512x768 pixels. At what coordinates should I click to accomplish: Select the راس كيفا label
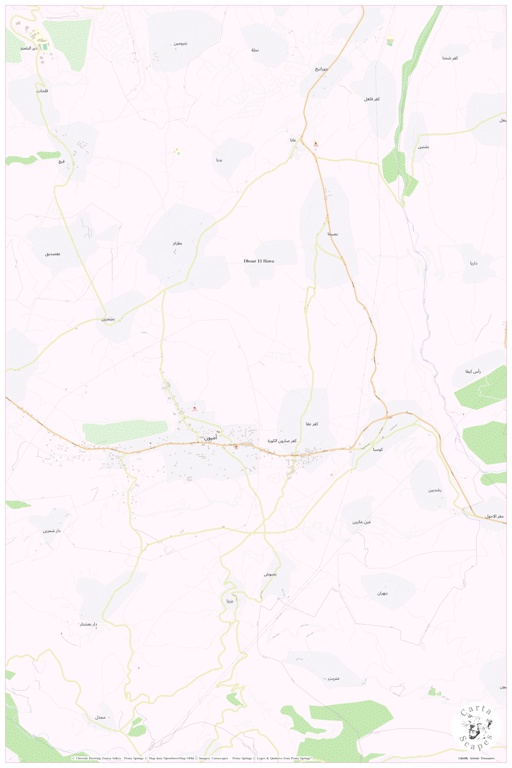click(473, 372)
